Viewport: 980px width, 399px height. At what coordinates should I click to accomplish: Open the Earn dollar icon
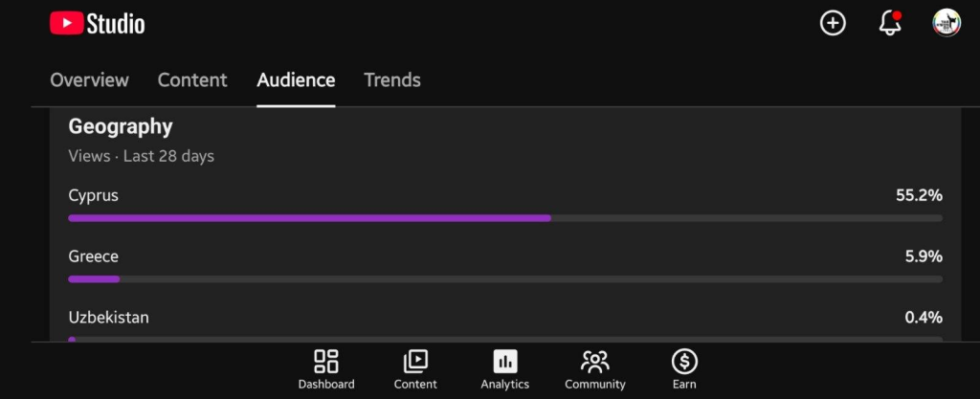[684, 362]
